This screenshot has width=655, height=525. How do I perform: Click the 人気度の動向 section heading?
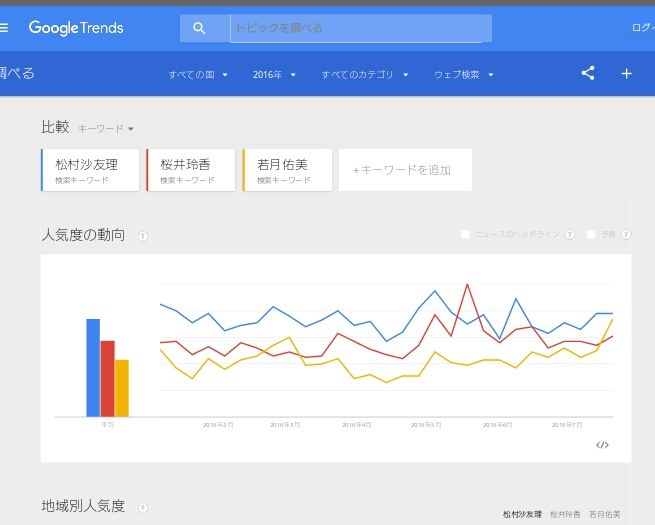pyautogui.click(x=83, y=235)
